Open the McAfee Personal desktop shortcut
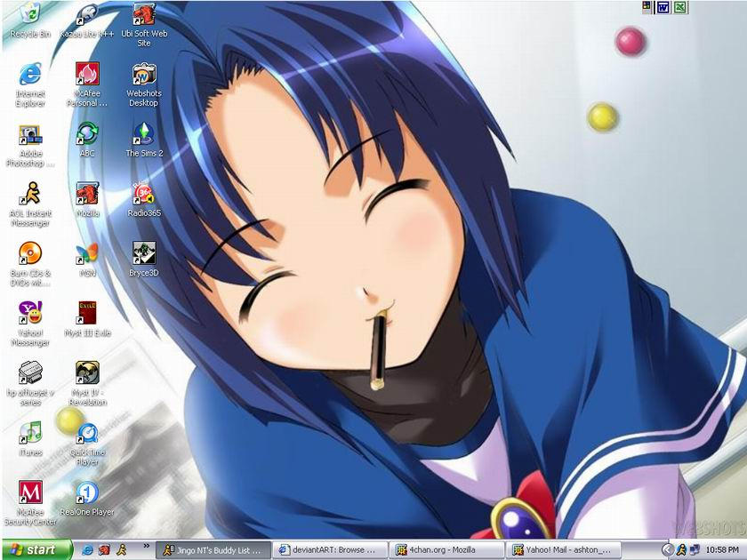Screen dimensions: 747x560 click(87, 84)
